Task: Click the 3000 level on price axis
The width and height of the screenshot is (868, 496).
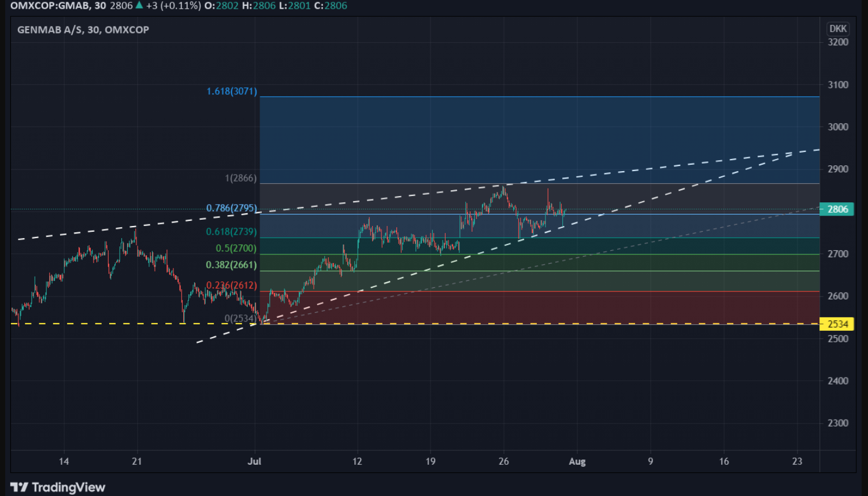Action: pos(838,127)
